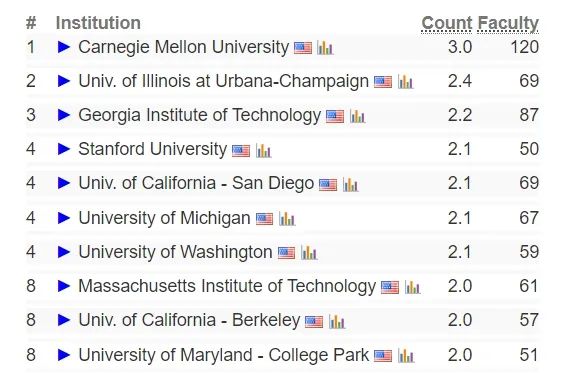This screenshot has height=373, width=576.
Task: Expand the Carnegie Mellon University row triangle
Action: click(x=64, y=47)
